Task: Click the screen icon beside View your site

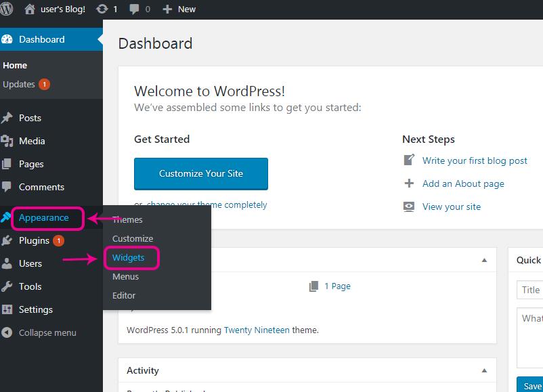Action: point(409,206)
